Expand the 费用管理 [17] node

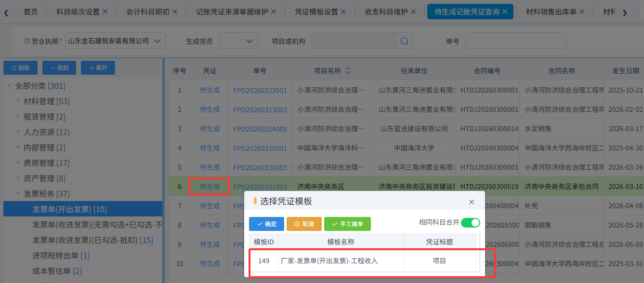[x=18, y=163]
